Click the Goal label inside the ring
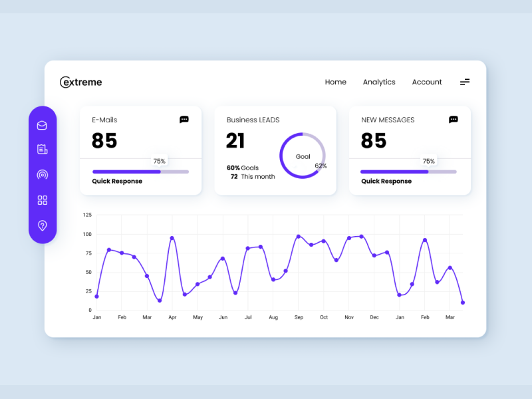 [303, 157]
